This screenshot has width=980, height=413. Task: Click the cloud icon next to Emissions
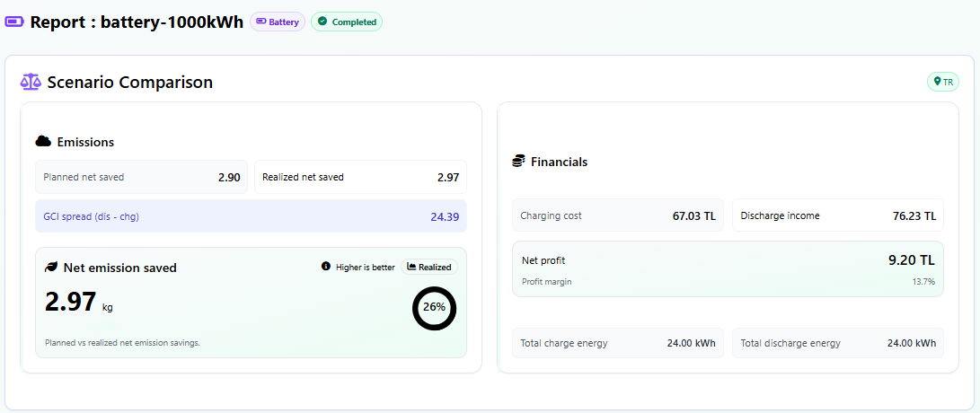[43, 142]
